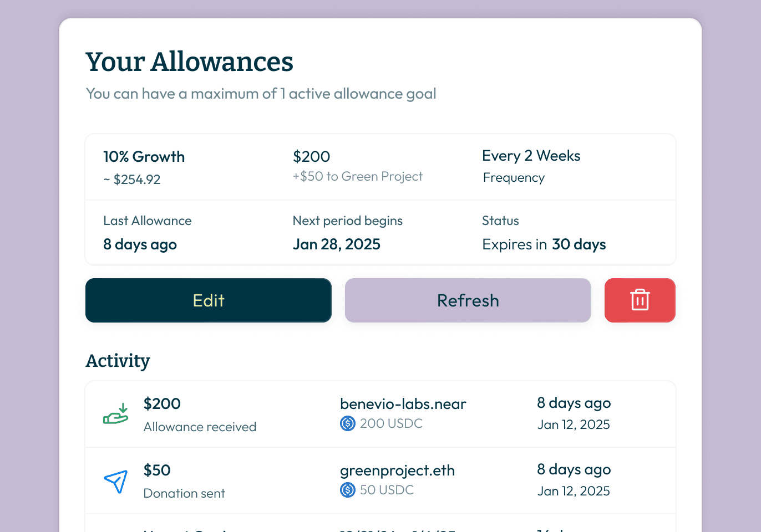761x532 pixels.
Task: Select the $200 Allowance received activity row
Action: coord(380,414)
